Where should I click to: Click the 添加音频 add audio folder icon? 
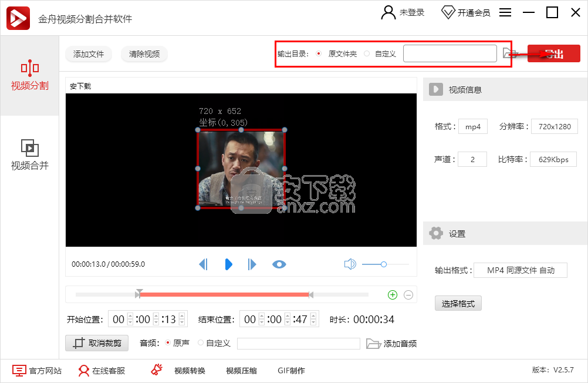373,344
